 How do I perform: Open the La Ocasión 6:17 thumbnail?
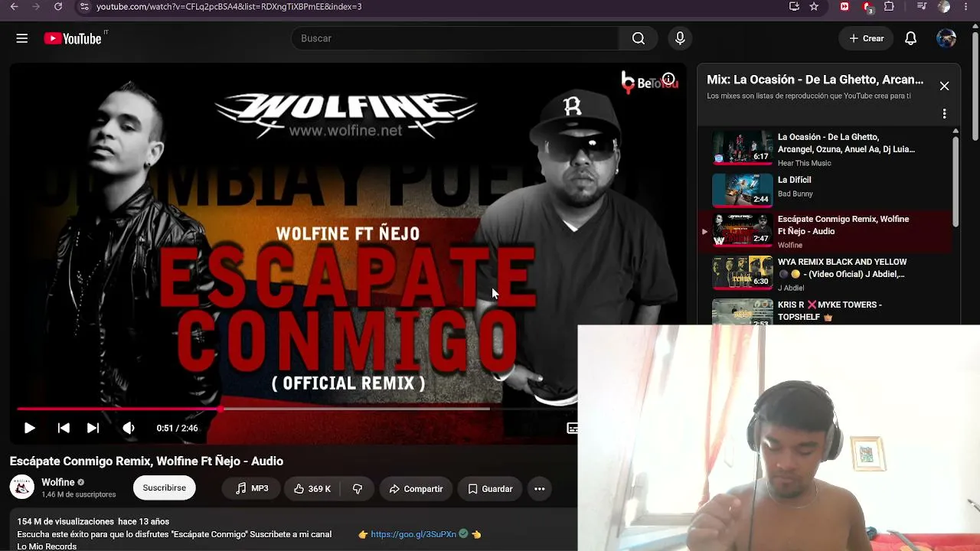point(743,147)
